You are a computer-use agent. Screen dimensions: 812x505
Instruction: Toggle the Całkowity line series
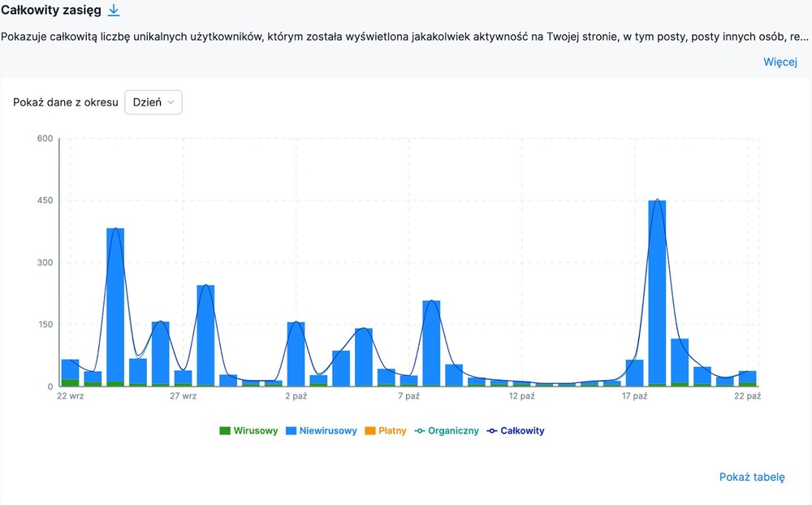pyautogui.click(x=516, y=430)
